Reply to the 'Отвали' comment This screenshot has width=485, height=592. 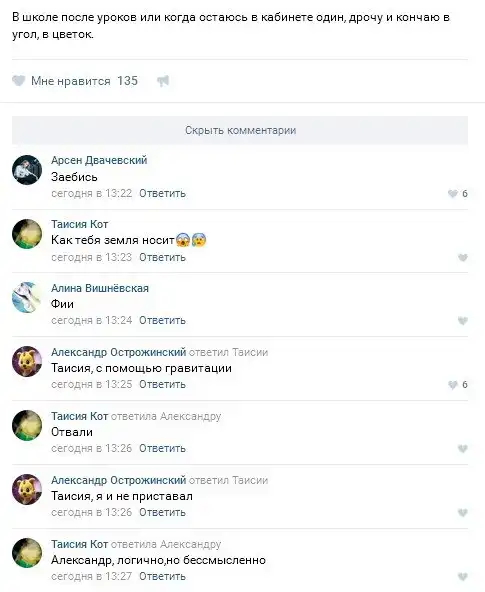pyautogui.click(x=162, y=448)
